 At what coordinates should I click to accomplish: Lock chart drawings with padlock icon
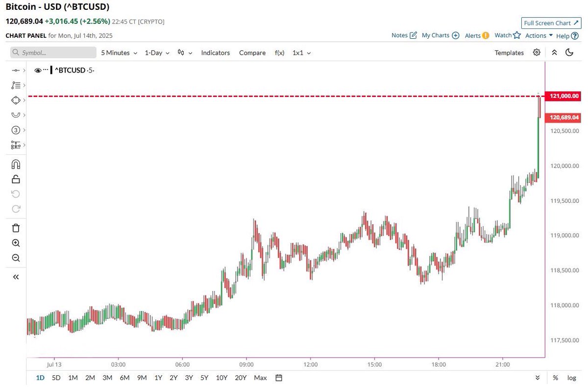coord(15,179)
